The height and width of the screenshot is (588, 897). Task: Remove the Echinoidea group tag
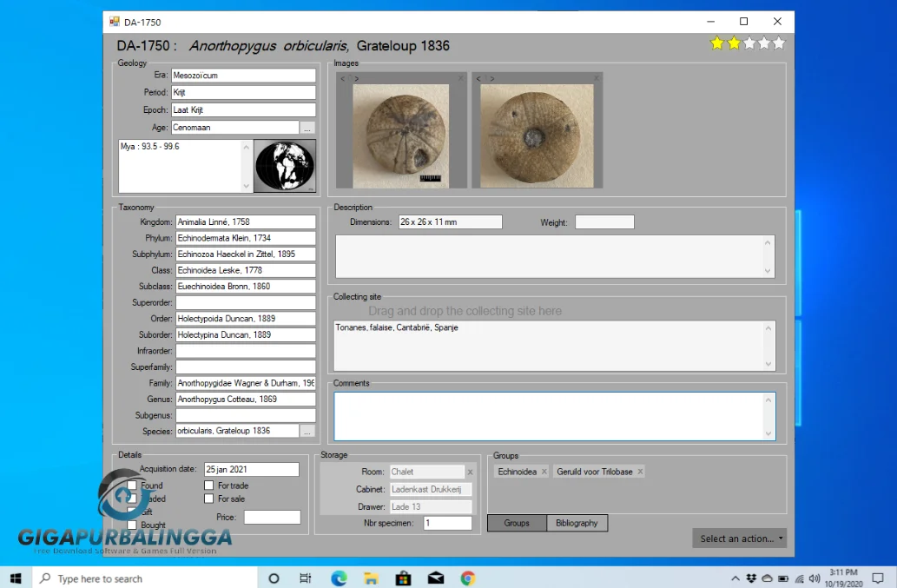click(x=544, y=472)
